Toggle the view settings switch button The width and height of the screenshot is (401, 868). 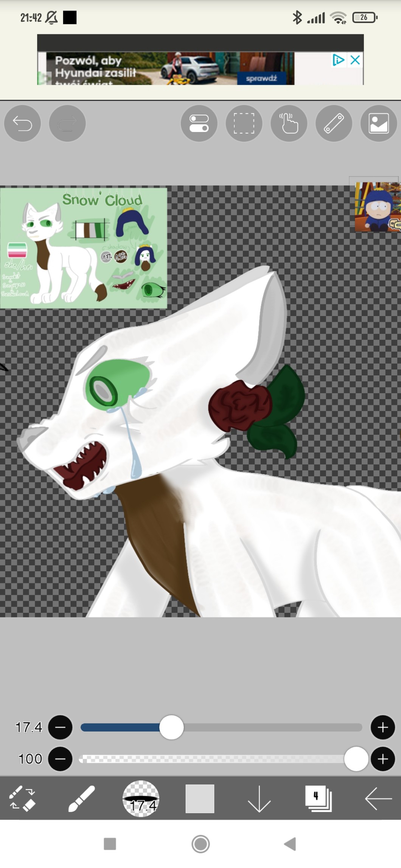click(x=199, y=123)
